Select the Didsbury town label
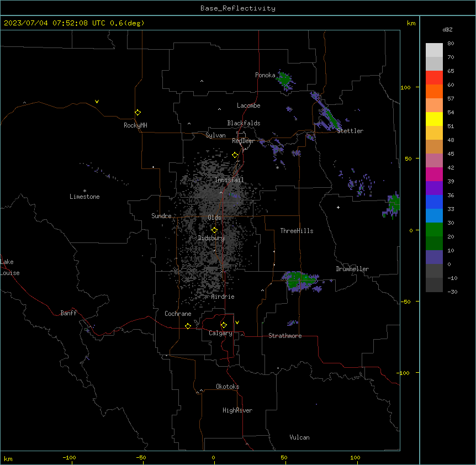 click(x=211, y=238)
